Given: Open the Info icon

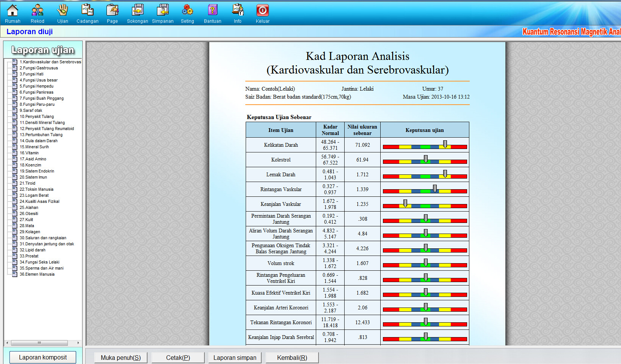Looking at the screenshot, I should point(238,11).
